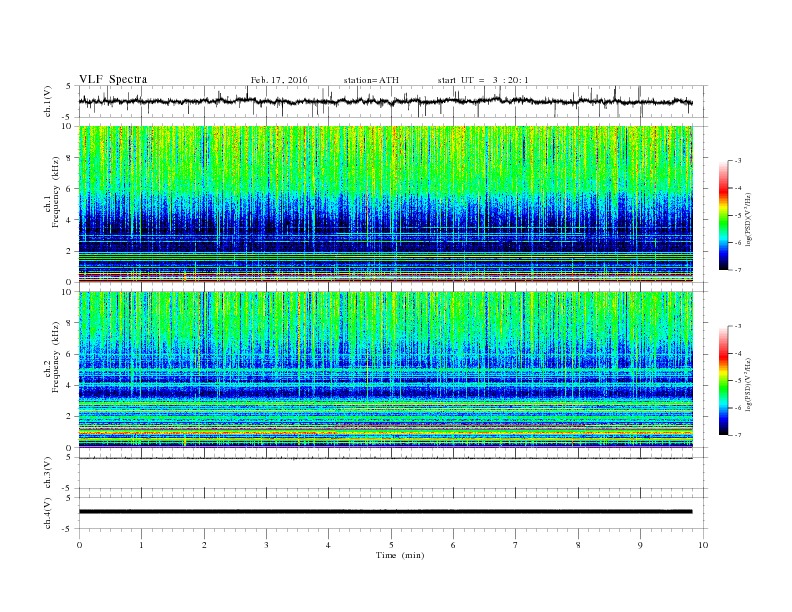Select the "Feb. 17, 2016" date text
The height and width of the screenshot is (612, 792).
[x=279, y=80]
